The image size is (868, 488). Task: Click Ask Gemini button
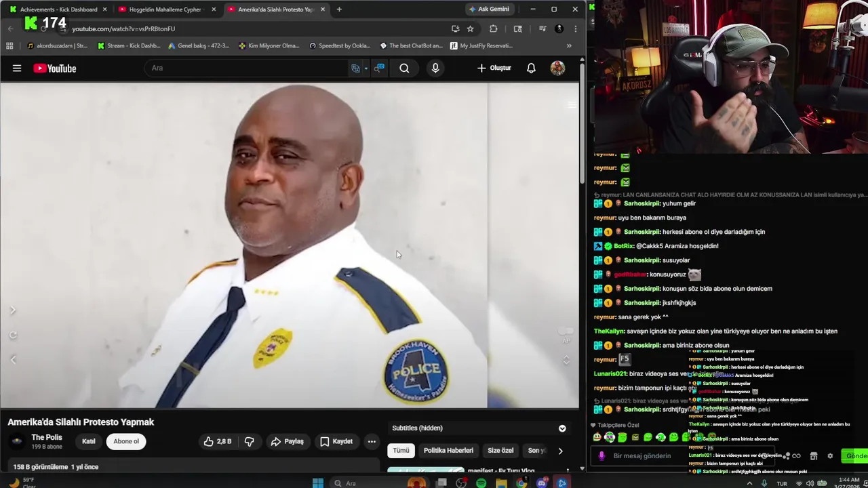point(489,9)
